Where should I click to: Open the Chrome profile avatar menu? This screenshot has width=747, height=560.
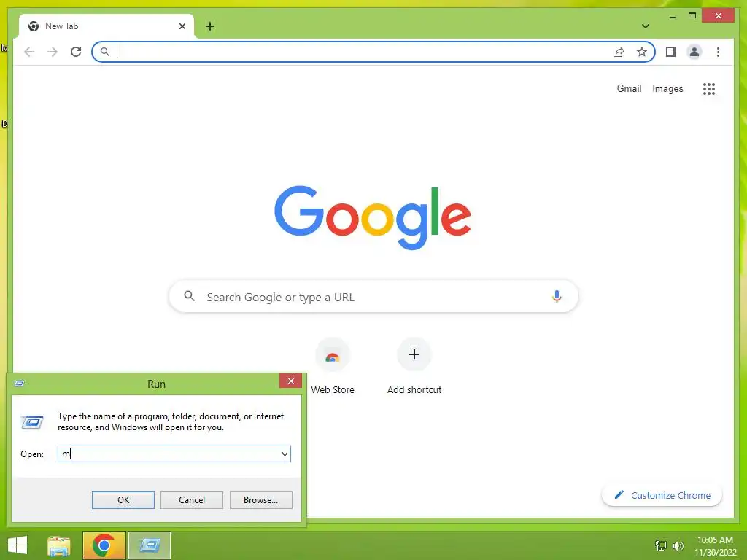[694, 52]
